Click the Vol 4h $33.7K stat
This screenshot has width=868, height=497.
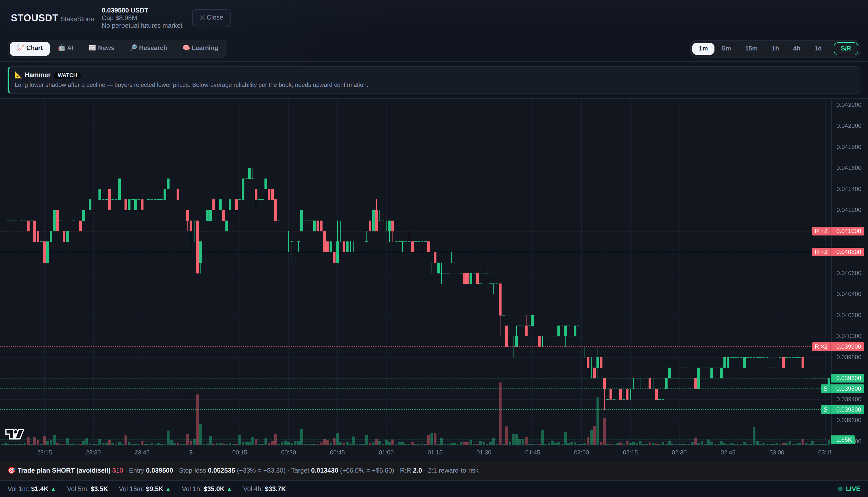(x=264, y=489)
